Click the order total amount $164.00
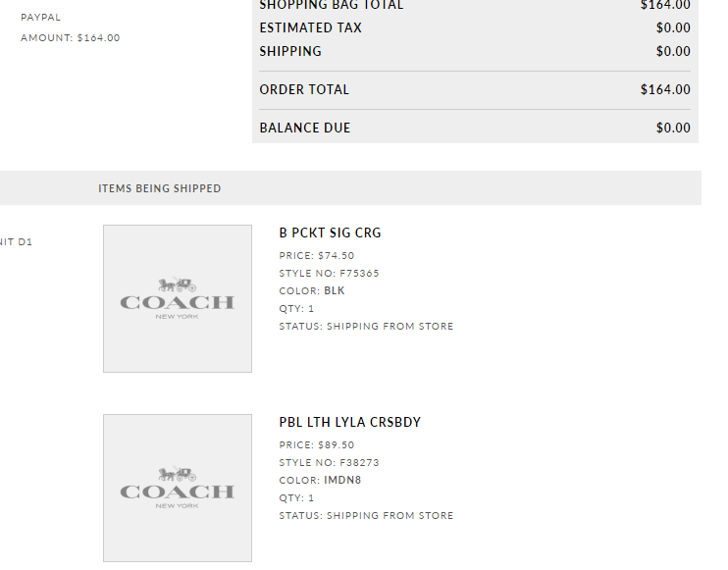 pos(665,89)
